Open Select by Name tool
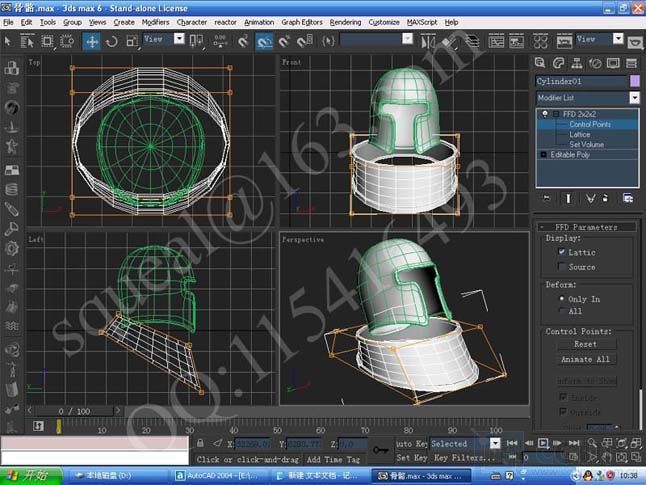The image size is (646, 485). coord(27,41)
